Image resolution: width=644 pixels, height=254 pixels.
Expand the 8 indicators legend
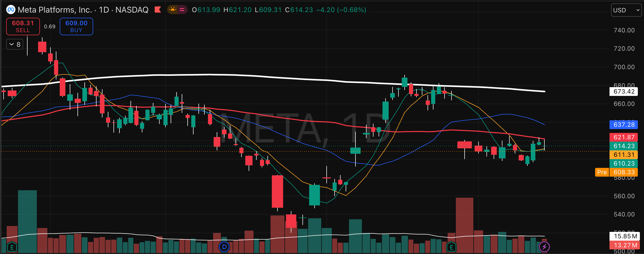15,44
